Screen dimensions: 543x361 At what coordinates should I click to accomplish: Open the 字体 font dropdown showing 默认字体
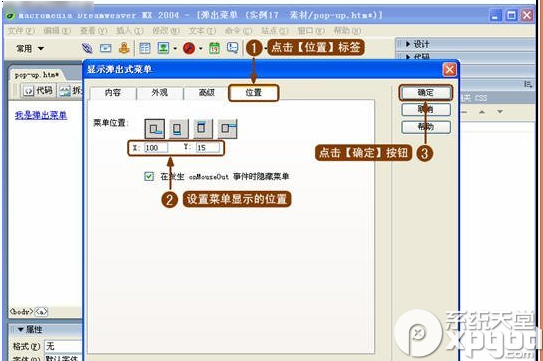(x=63, y=358)
